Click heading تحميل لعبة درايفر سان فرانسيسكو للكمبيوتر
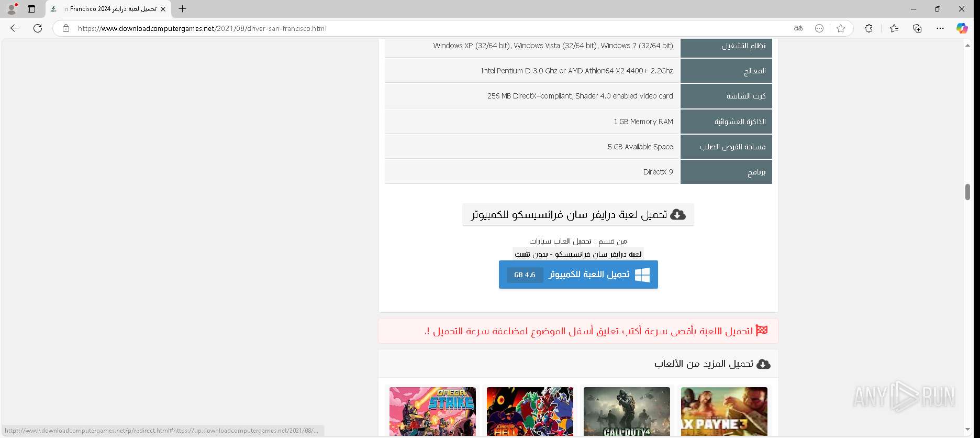 pyautogui.click(x=569, y=215)
